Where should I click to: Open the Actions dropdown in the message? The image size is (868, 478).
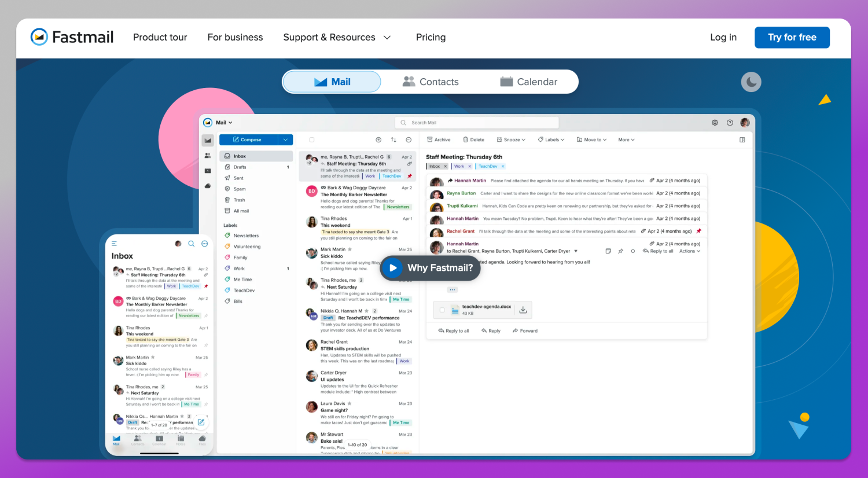click(690, 251)
